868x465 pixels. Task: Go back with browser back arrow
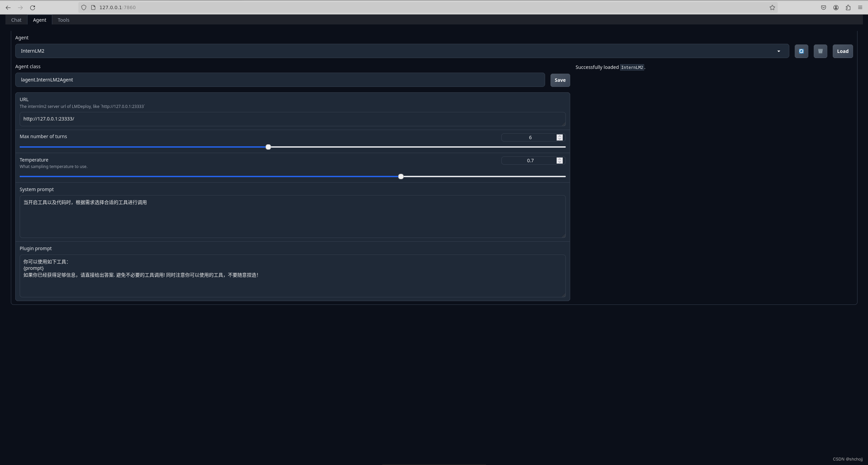point(8,7)
